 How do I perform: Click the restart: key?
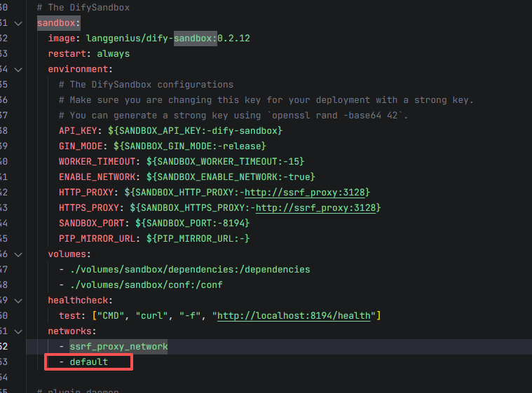pyautogui.click(x=69, y=53)
